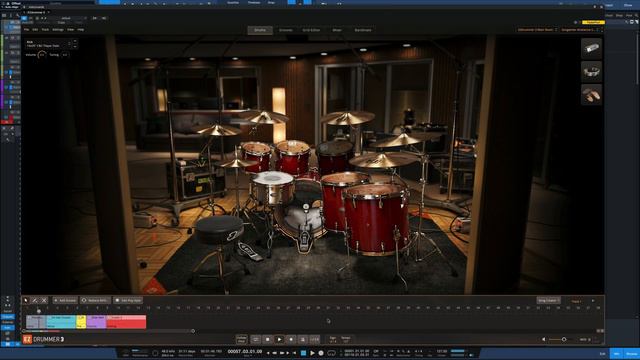Switch to the Drums tab
Viewport: 640px width, 360px height.
point(260,30)
